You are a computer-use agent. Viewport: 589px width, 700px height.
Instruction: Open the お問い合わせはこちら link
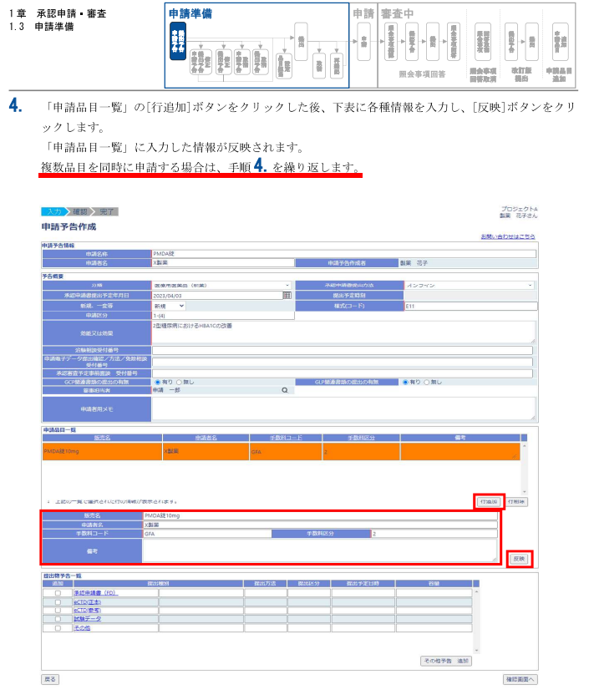tap(508, 237)
